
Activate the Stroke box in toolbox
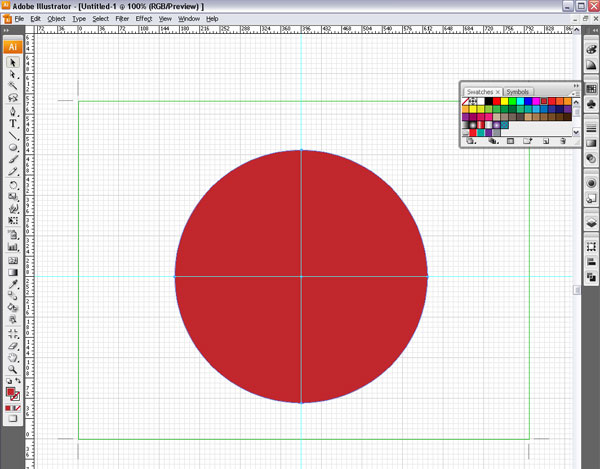click(15, 396)
